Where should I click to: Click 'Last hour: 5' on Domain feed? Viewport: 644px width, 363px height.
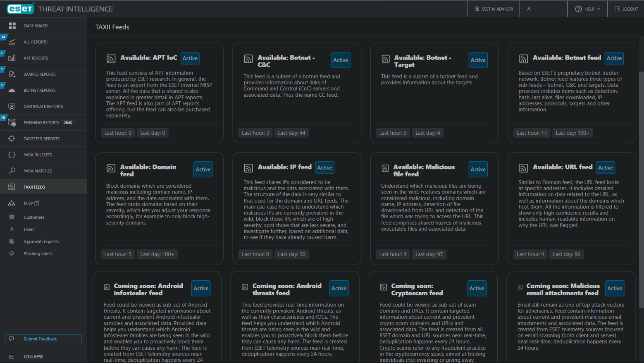click(118, 254)
